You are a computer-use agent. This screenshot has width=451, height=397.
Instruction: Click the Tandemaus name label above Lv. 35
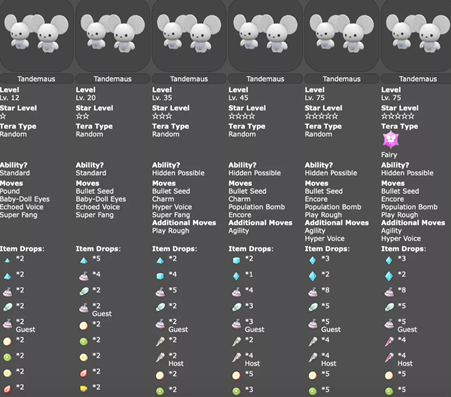click(189, 79)
